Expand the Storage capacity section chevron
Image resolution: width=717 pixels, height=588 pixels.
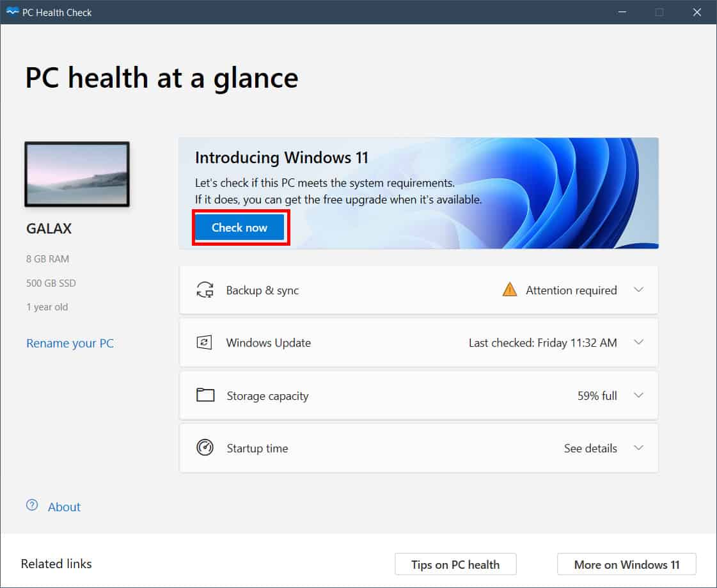pos(638,395)
